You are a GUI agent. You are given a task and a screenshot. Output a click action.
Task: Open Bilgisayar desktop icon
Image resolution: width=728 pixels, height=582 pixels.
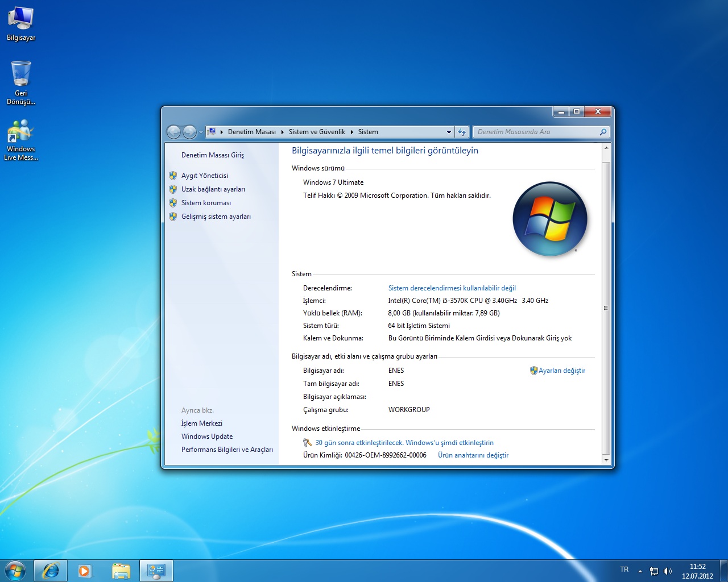click(21, 24)
